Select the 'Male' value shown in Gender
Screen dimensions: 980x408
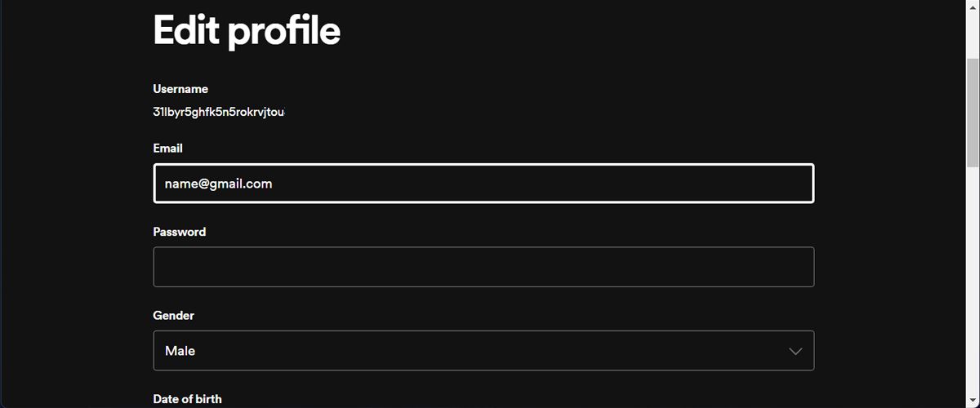[x=180, y=351]
